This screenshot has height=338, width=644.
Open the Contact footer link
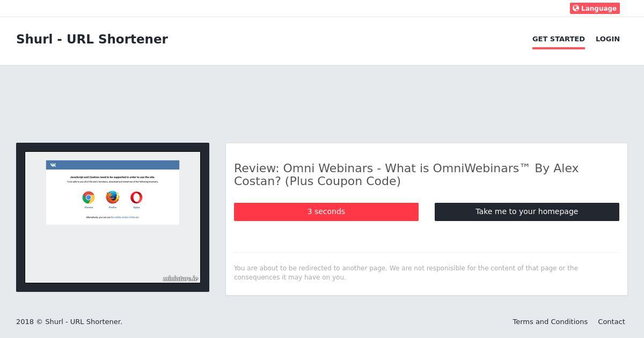[x=611, y=322]
